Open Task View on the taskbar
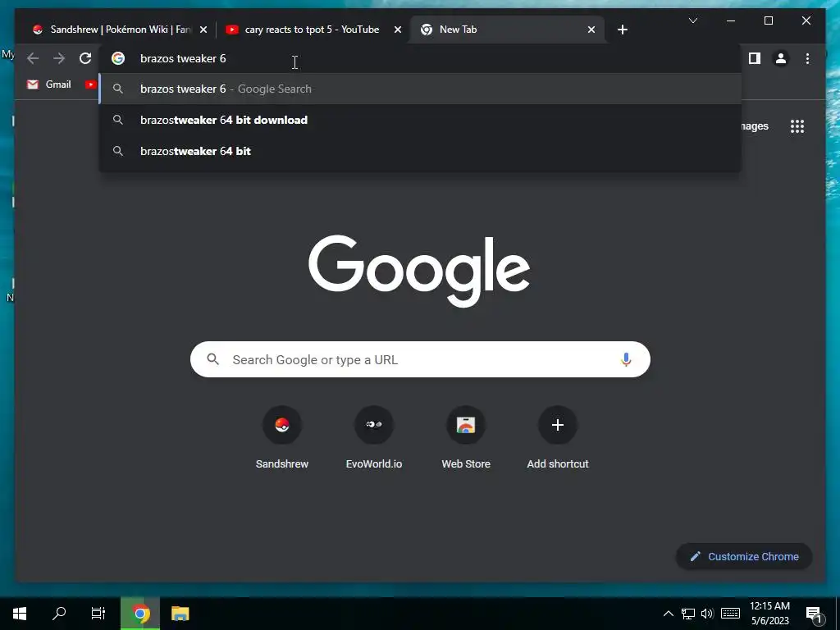 pos(98,614)
